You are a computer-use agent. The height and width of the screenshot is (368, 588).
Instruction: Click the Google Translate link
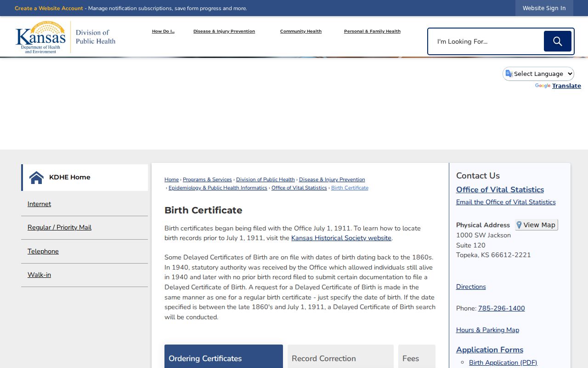coord(566,86)
